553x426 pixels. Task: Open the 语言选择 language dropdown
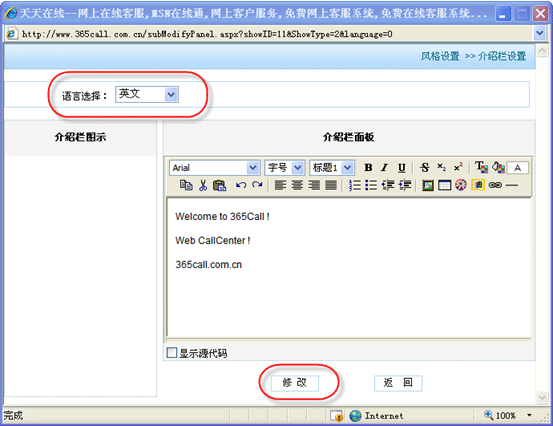click(147, 95)
